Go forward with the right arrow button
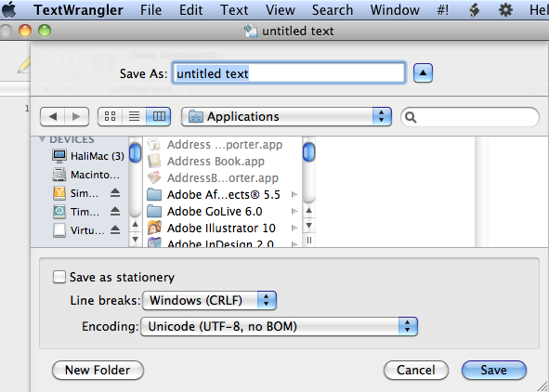This screenshot has height=392, width=549. tap(76, 116)
